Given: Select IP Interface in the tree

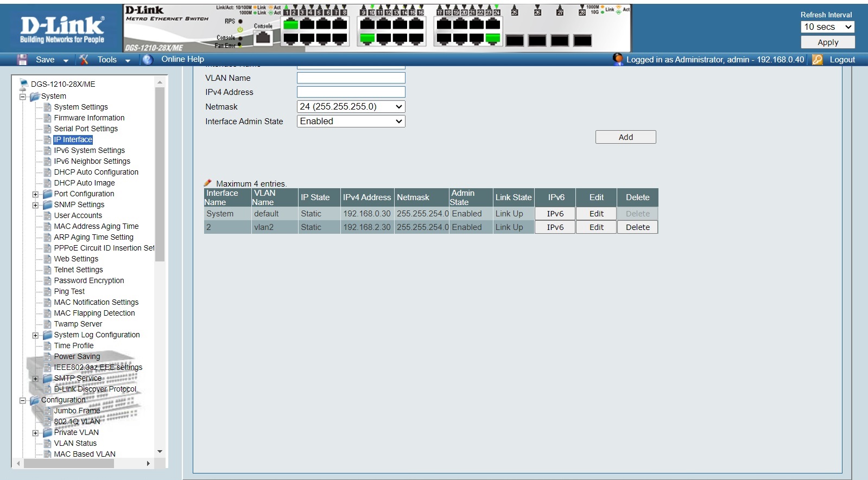Looking at the screenshot, I should pos(73,139).
